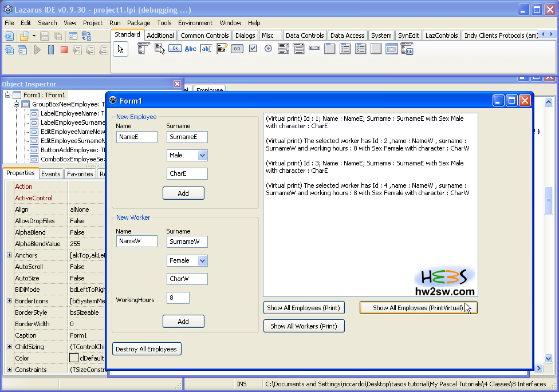Click the New Form toolbar icon
This screenshot has width=559, height=392.
point(73,36)
